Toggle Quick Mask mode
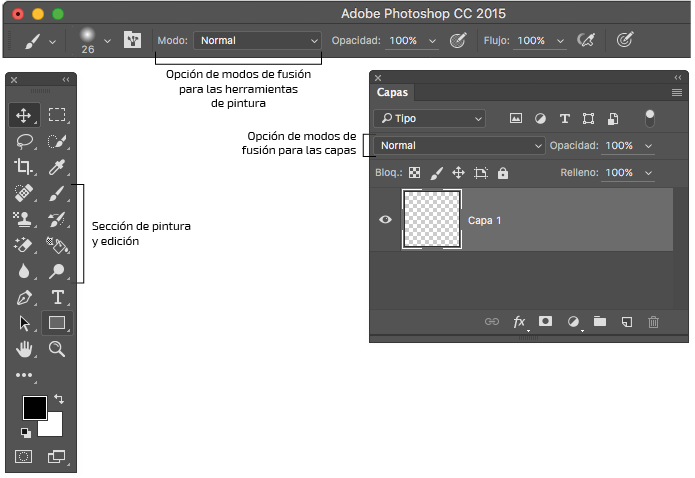The image size is (695, 478). [23, 456]
